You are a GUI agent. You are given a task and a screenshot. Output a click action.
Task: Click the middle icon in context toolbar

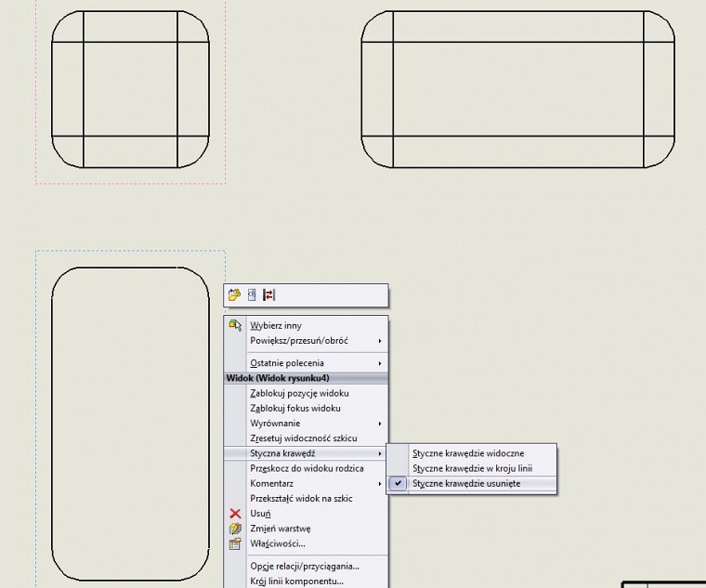click(252, 294)
